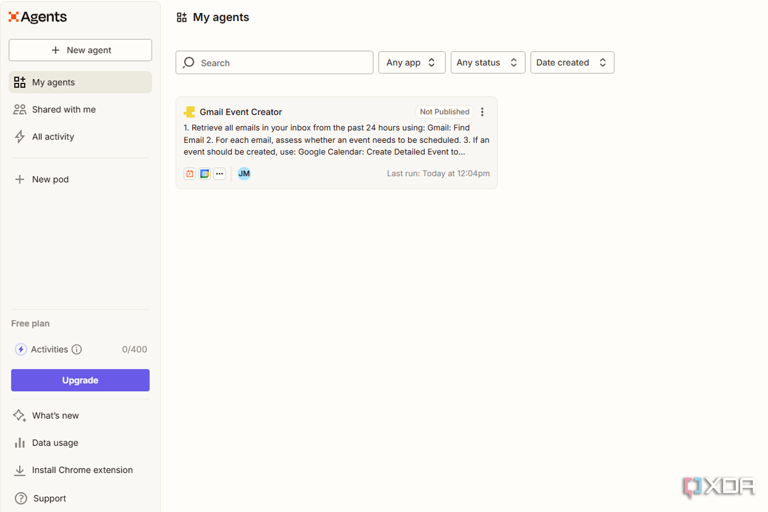Click the Activities info icon
768x512 pixels.
tap(77, 350)
